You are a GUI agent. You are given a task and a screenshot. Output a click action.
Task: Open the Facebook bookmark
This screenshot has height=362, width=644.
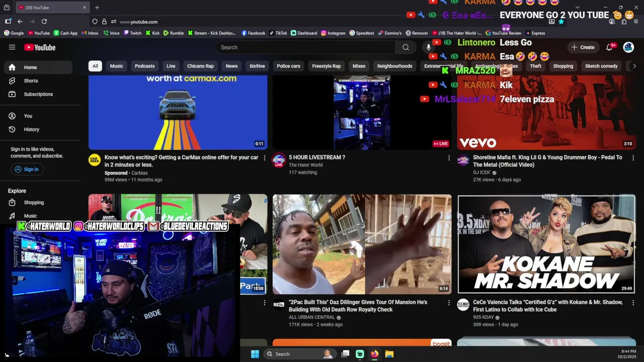click(253, 33)
